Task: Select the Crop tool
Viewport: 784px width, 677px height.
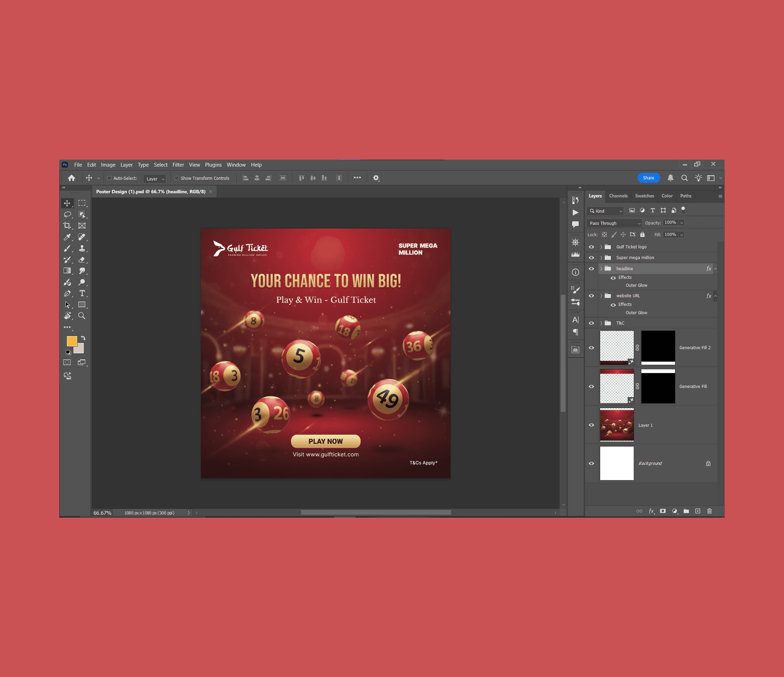Action: pos(67,226)
